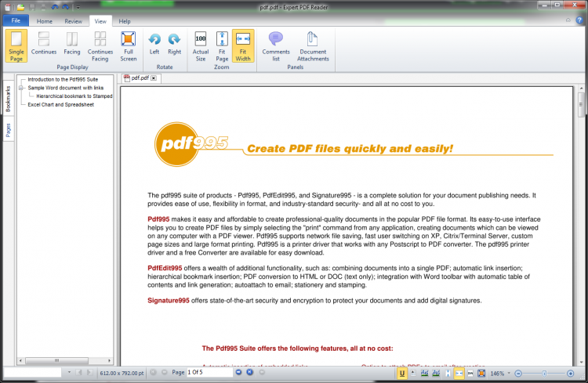588x383 pixels.
Task: Open the 146% zoom level dropdown
Action: (509, 374)
